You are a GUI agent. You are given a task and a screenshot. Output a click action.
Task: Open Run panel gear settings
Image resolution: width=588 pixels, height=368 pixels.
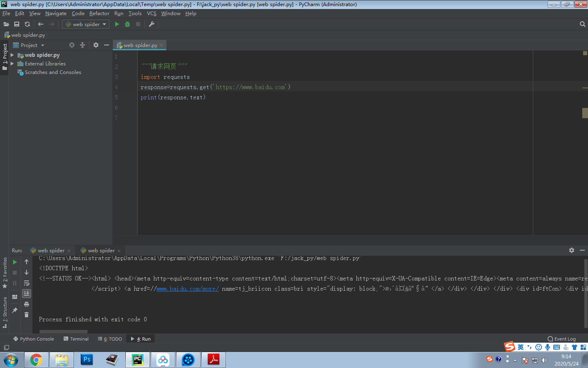point(572,250)
